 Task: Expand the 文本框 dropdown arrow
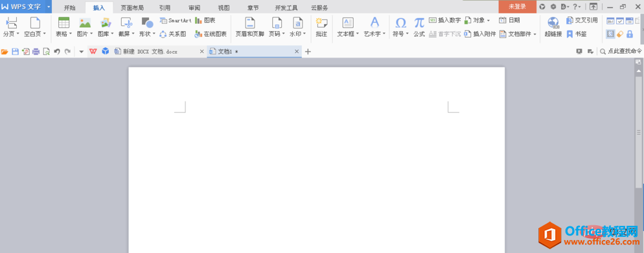pos(358,34)
